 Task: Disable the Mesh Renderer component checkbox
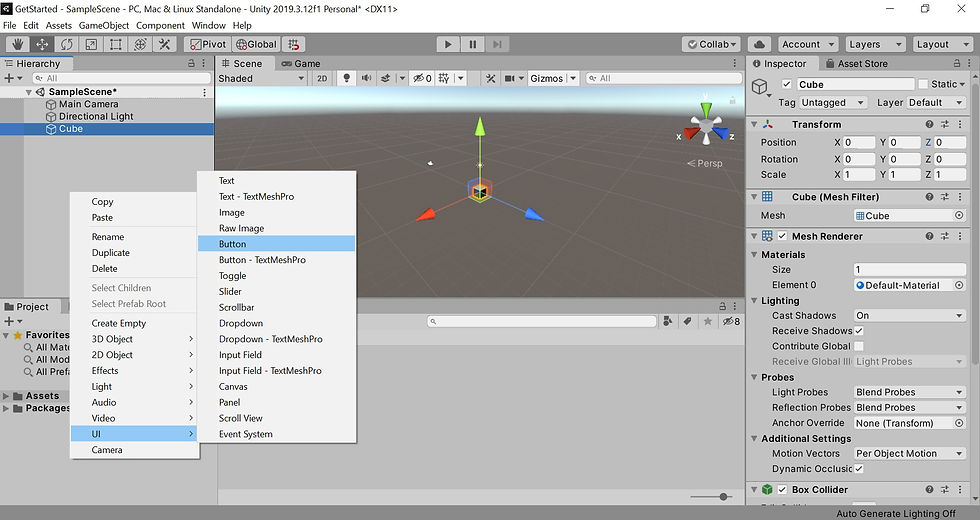[x=782, y=236]
